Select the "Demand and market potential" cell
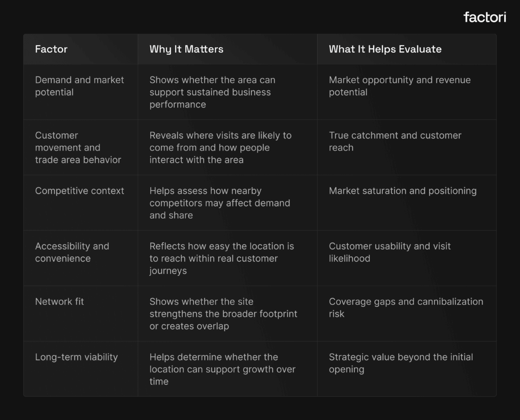Viewport: 520px width, 420px height. pyautogui.click(x=79, y=86)
